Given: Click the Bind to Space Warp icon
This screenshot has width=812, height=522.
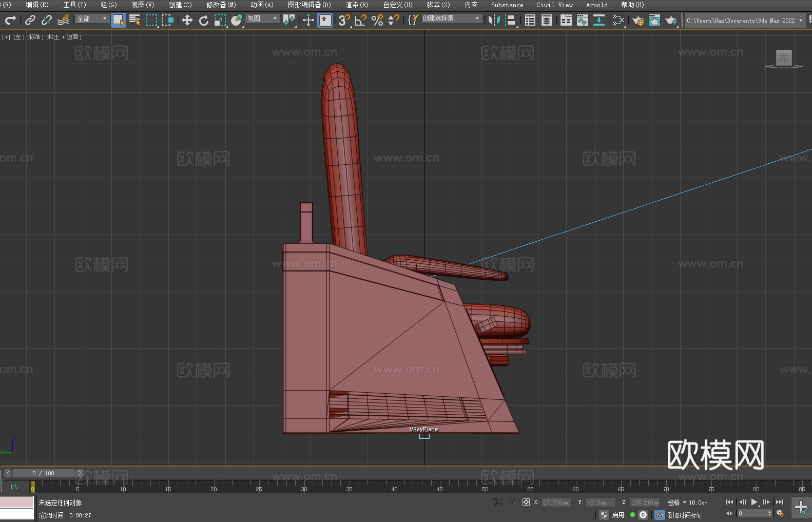Looking at the screenshot, I should 63,20.
